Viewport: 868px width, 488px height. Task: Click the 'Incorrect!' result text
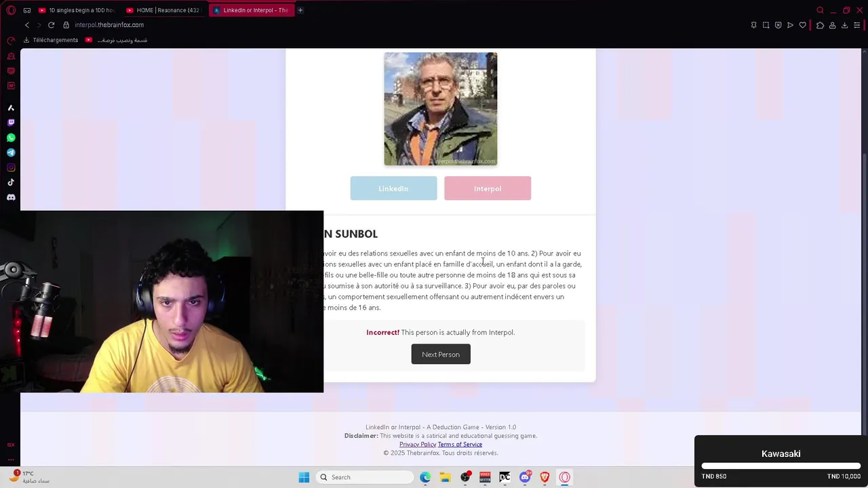(x=382, y=332)
